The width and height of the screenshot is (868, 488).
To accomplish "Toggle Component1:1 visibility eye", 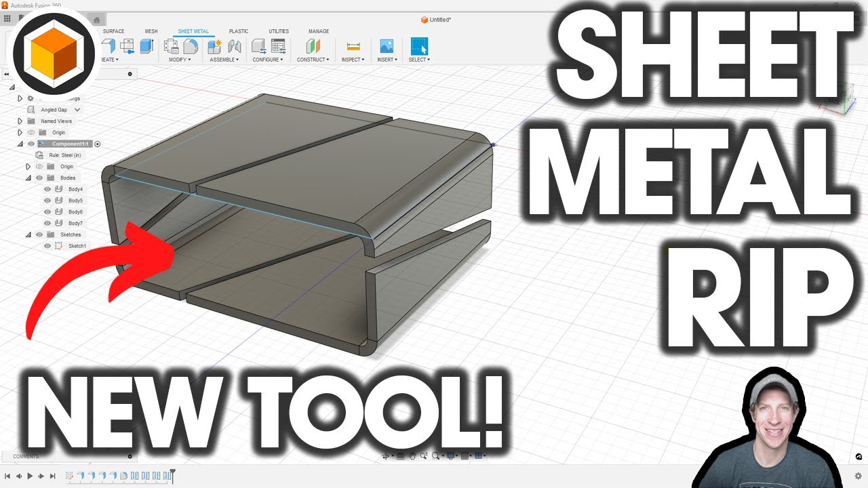I will 31,144.
